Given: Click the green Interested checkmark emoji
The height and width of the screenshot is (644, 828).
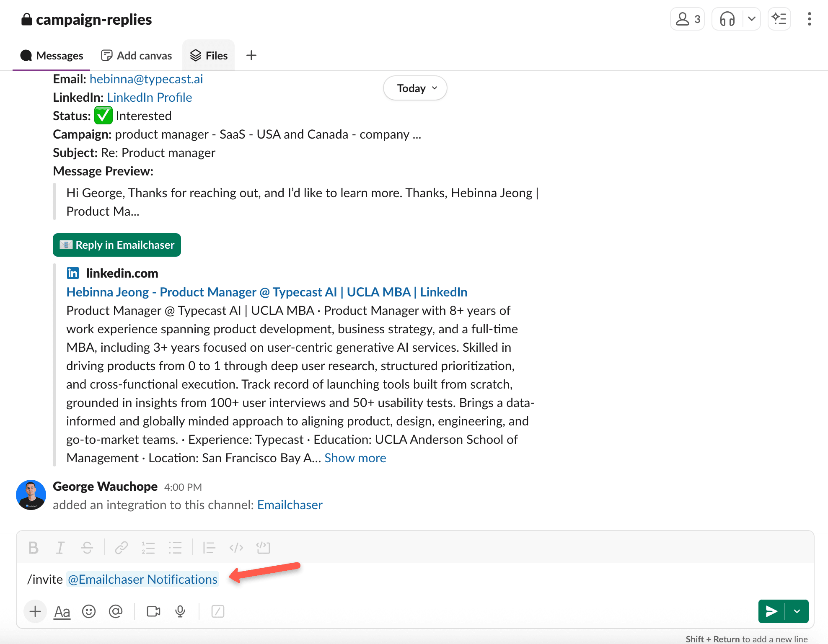Looking at the screenshot, I should click(103, 116).
